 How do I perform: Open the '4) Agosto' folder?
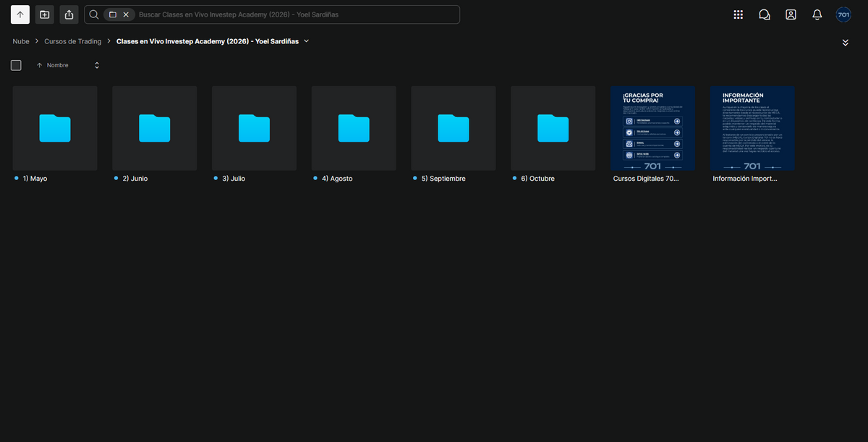click(x=354, y=128)
